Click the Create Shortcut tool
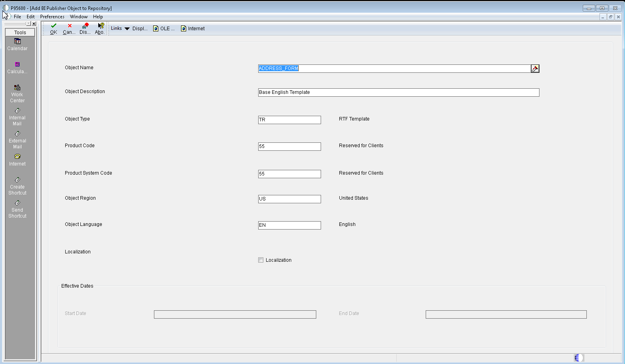 (x=18, y=186)
